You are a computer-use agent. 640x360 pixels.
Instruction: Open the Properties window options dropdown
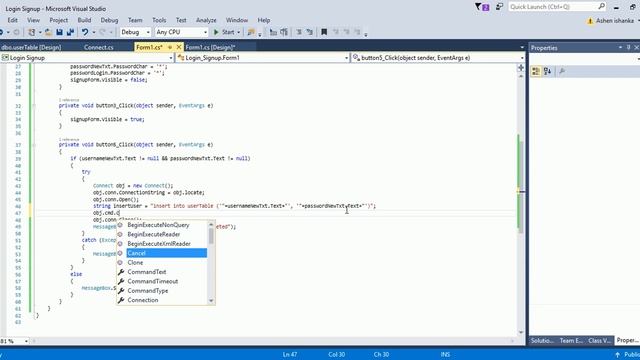click(620, 48)
